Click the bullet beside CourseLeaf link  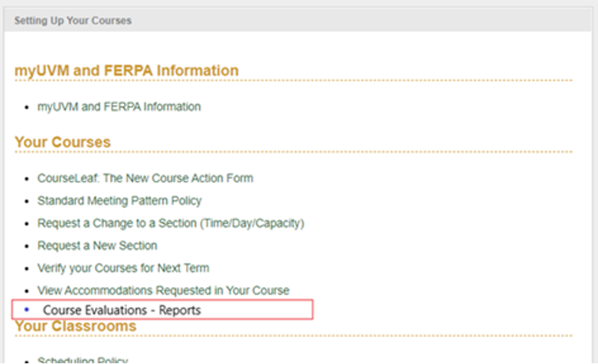(27, 179)
